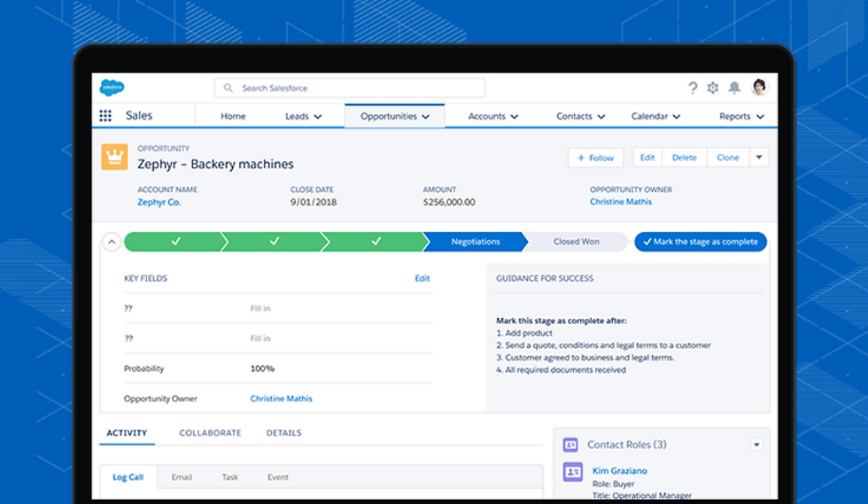Open the Opportunities tab

click(389, 116)
